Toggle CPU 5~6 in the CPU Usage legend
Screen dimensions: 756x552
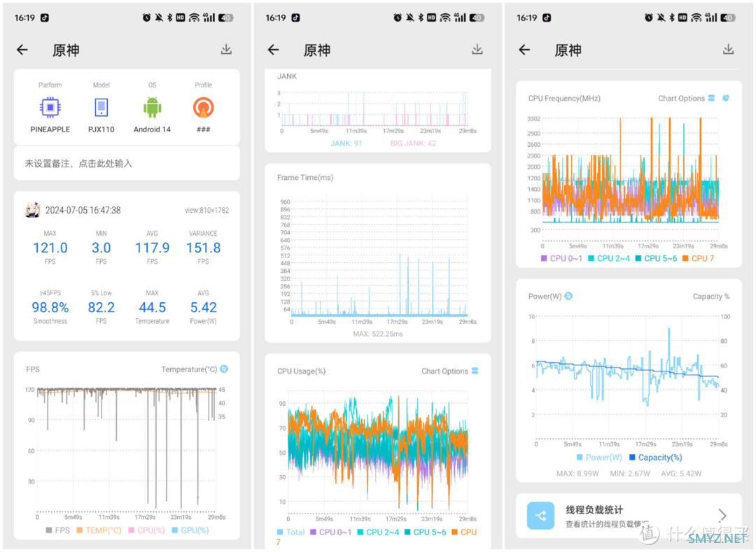[426, 532]
